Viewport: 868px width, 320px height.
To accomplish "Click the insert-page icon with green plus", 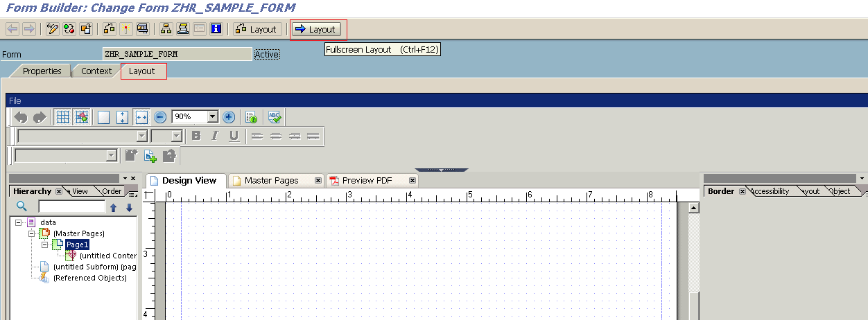I will click(x=150, y=156).
